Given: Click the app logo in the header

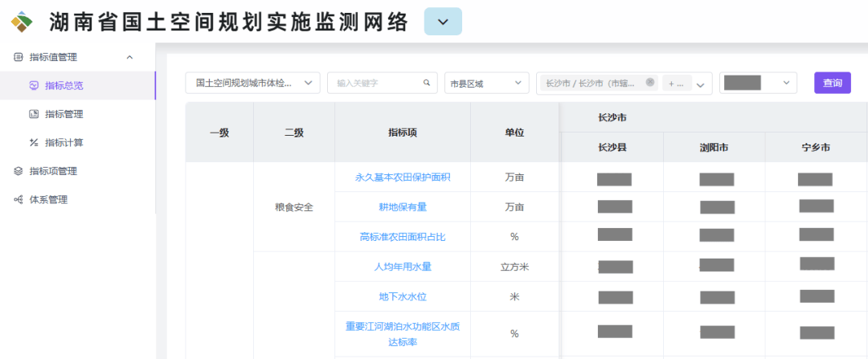Looking at the screenshot, I should click(22, 22).
